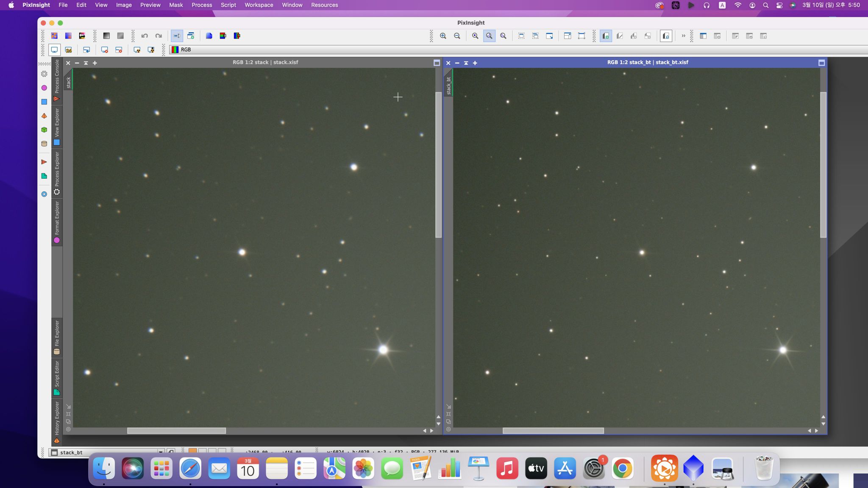Open the stack_bt view selector dropdown
Viewport: 868px width, 488px height.
[x=106, y=452]
